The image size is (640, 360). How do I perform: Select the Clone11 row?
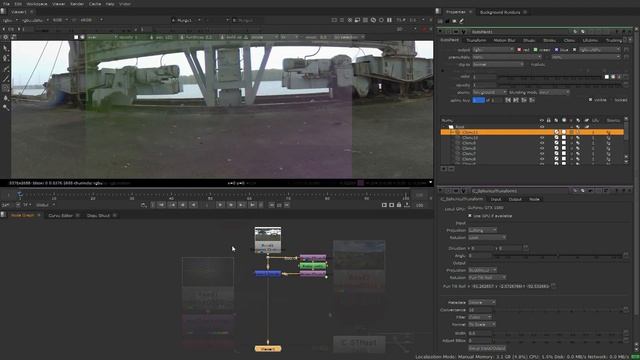[532, 132]
